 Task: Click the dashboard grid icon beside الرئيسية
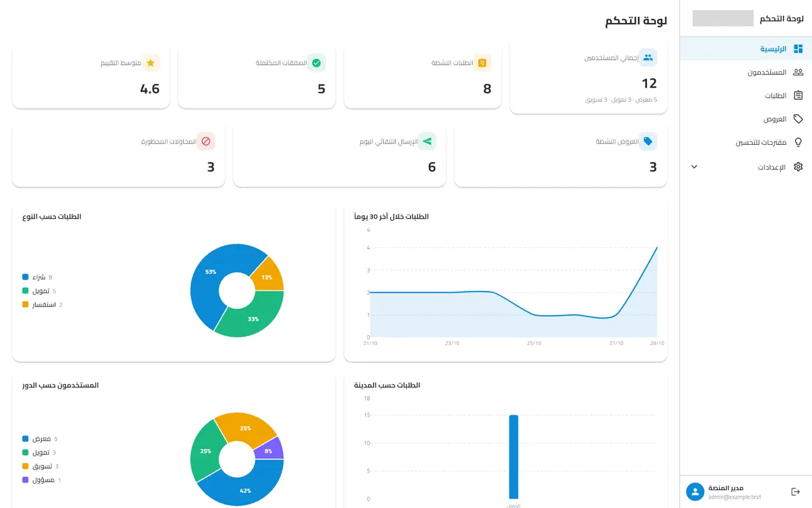tap(798, 49)
